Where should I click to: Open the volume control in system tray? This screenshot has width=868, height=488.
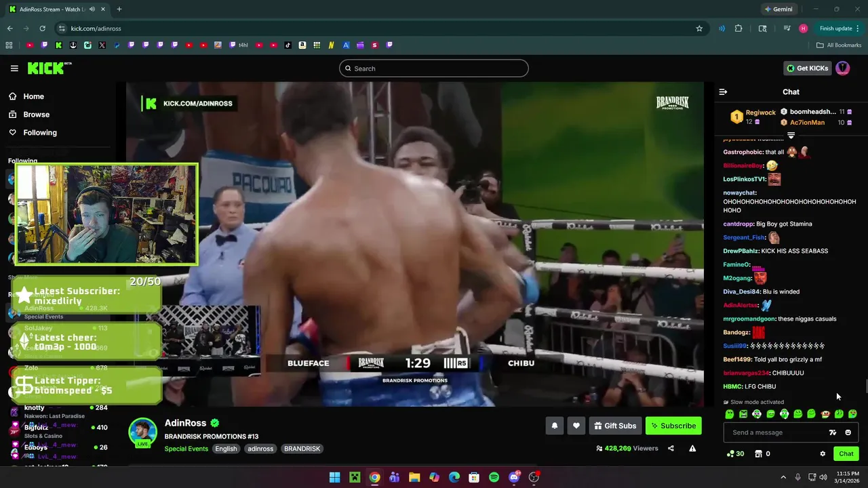pyautogui.click(x=823, y=477)
